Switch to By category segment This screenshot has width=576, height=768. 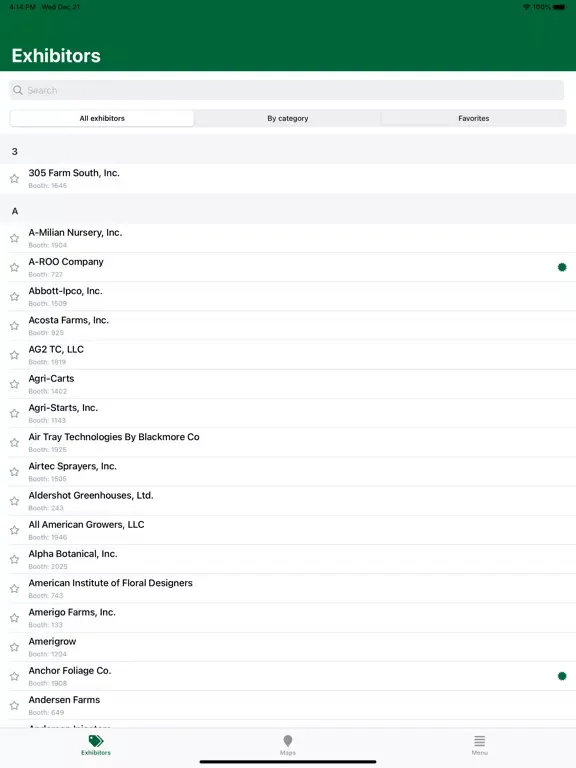(288, 118)
